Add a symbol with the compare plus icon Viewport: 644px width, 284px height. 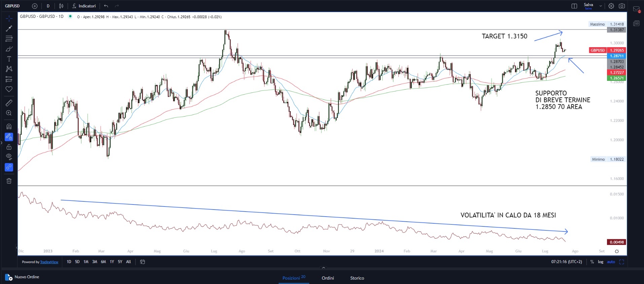click(x=35, y=6)
